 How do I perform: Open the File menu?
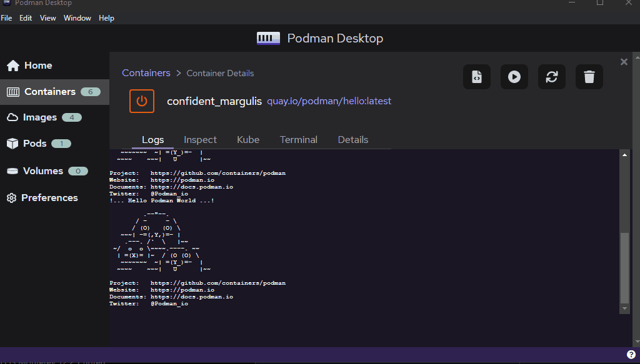7,17
